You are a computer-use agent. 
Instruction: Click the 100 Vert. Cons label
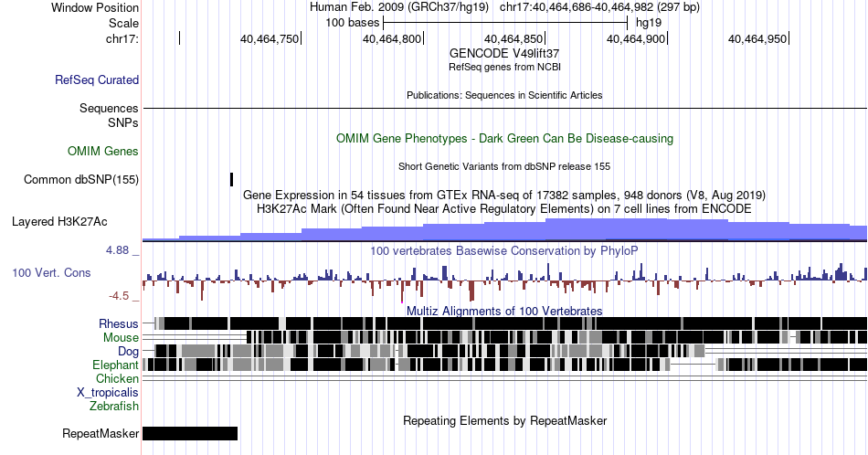click(x=51, y=272)
